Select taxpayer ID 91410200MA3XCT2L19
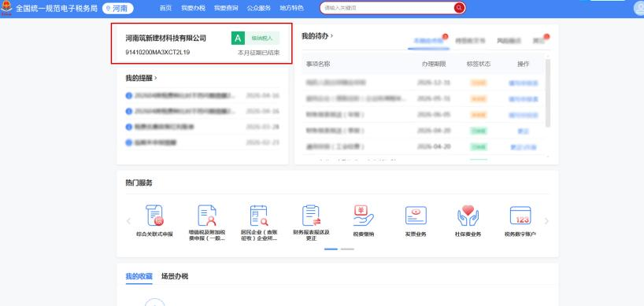The height and width of the screenshot is (306, 644). pos(157,53)
